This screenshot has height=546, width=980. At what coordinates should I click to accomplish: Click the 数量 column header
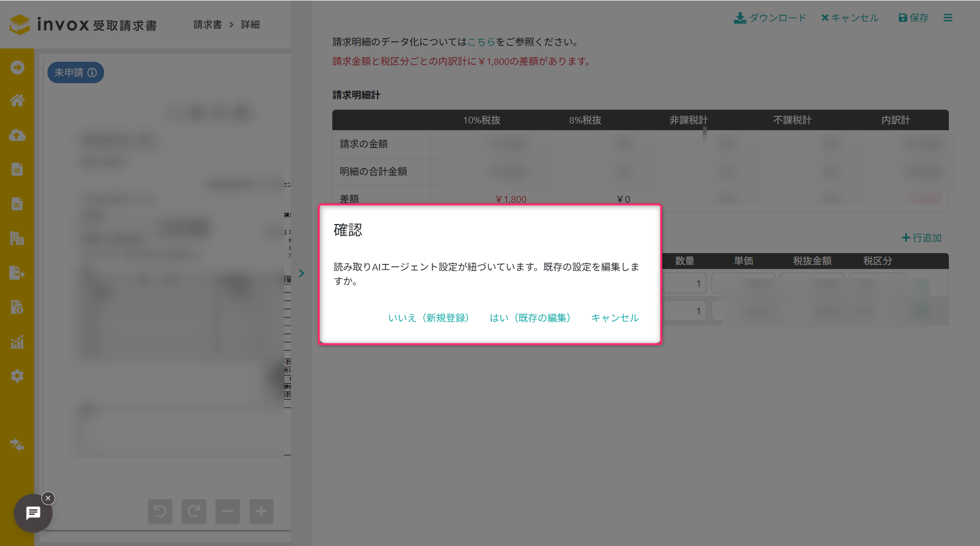click(x=685, y=261)
